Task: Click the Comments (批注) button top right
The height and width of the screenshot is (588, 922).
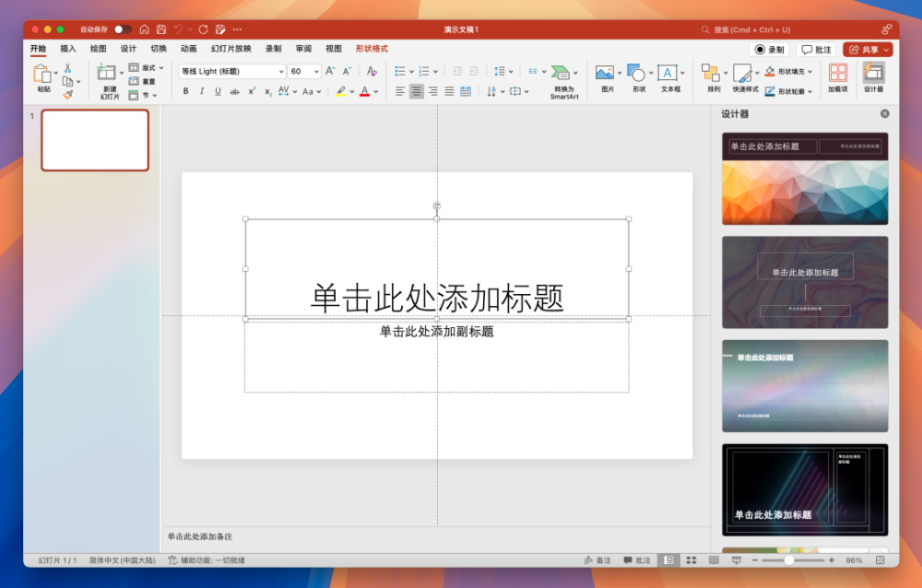Action: point(816,50)
